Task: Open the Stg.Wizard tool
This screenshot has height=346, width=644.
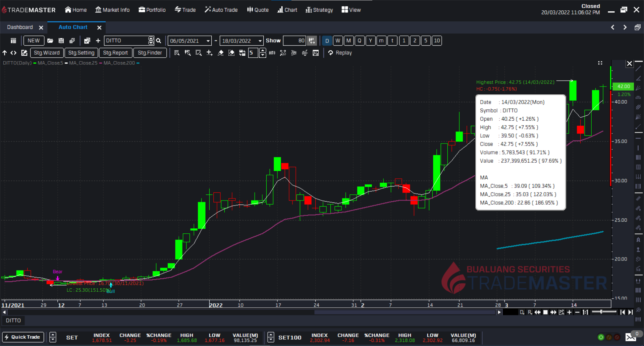Action: 47,53
